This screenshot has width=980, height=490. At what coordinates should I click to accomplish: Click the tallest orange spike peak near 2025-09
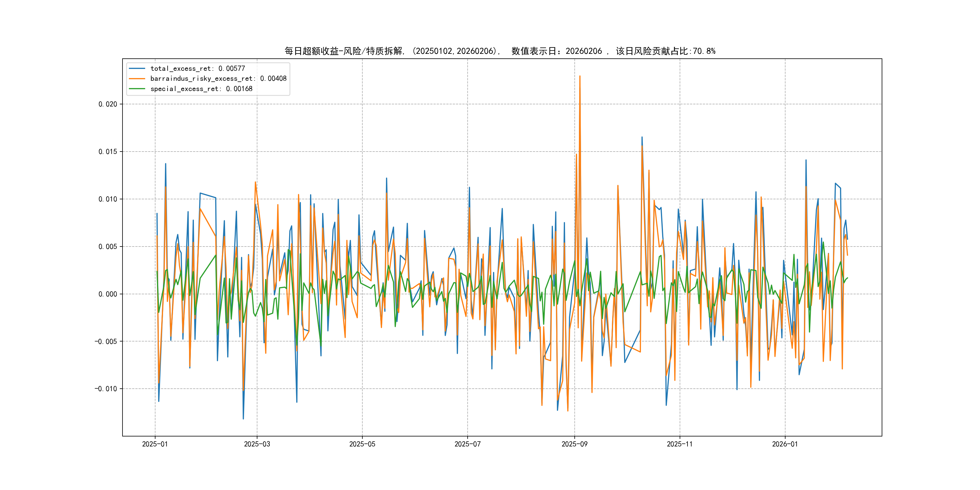point(580,76)
